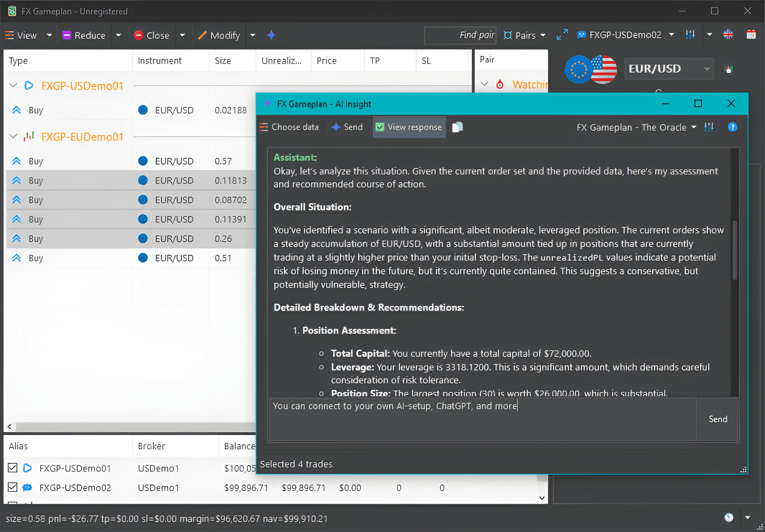Open the FX Gameplan - The Oracle dropdown

637,127
